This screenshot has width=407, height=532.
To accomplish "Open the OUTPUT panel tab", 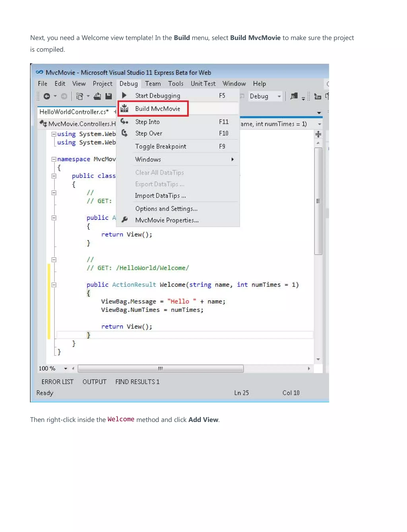I will pyautogui.click(x=94, y=382).
